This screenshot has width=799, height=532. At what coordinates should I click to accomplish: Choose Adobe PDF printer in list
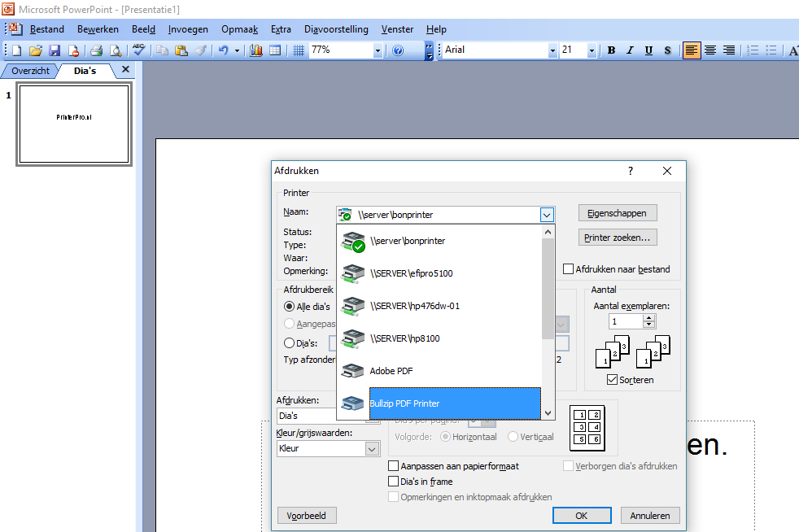click(439, 371)
